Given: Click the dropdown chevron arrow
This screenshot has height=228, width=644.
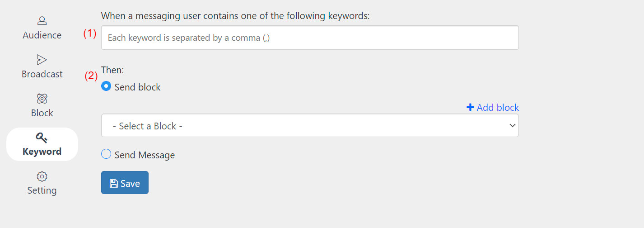Looking at the screenshot, I should pyautogui.click(x=512, y=125).
